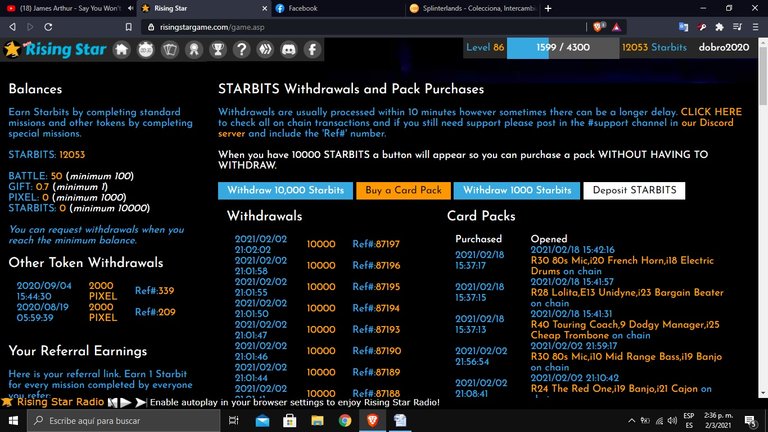Open Google Translate extension icon
The height and width of the screenshot is (432, 768).
coord(683,27)
